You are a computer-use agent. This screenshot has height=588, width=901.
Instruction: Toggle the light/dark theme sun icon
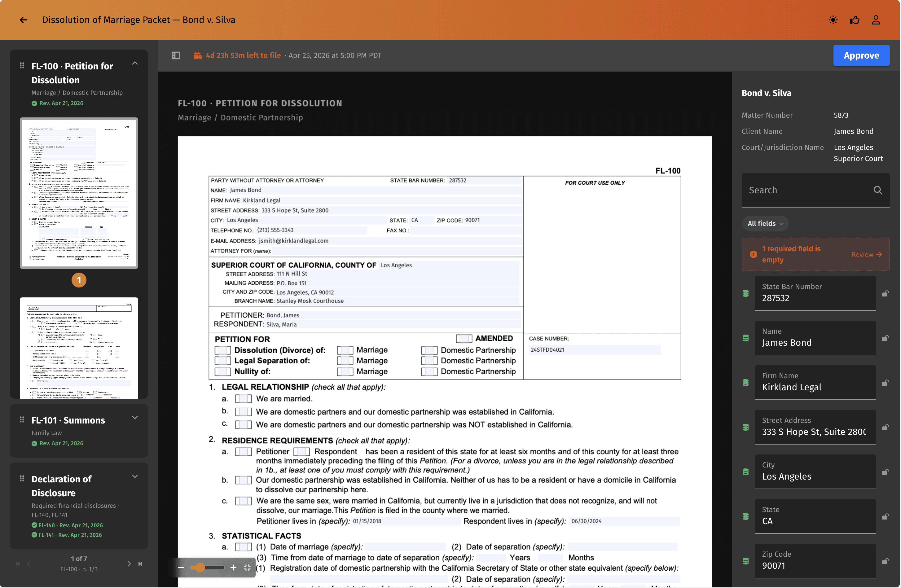point(833,20)
